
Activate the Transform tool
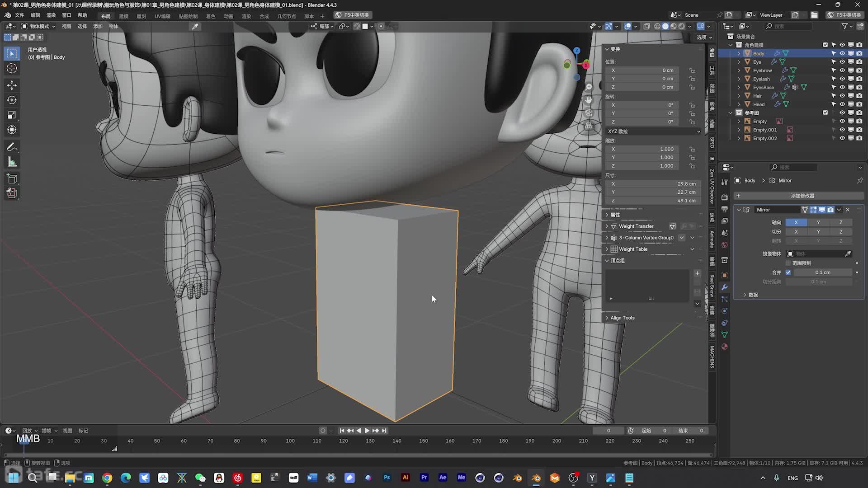pyautogui.click(x=12, y=130)
